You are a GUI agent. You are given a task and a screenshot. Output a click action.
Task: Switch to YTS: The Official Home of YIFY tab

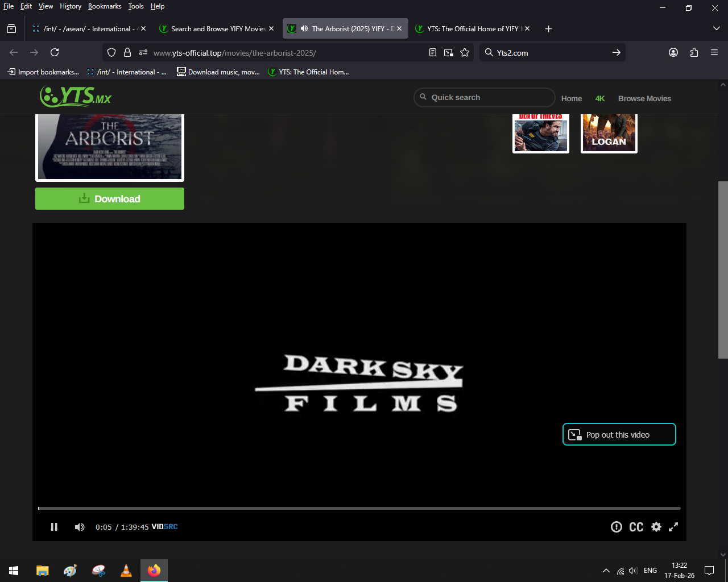pos(473,28)
